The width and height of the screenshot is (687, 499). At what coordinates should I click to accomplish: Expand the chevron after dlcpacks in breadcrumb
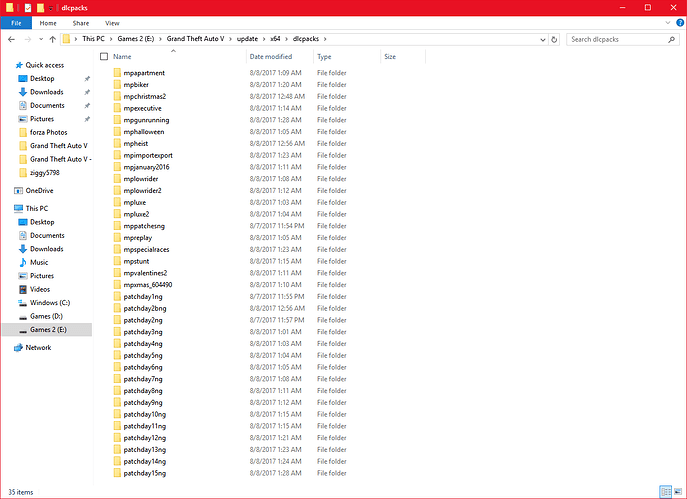[325, 39]
